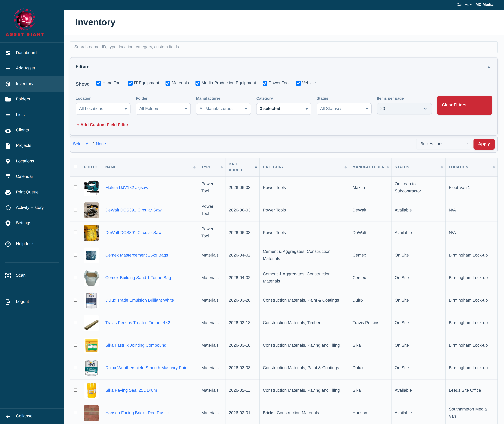504x424 pixels.
Task: Click the Makita DJV182 Jigsaw photo thumbnail
Action: point(91,188)
